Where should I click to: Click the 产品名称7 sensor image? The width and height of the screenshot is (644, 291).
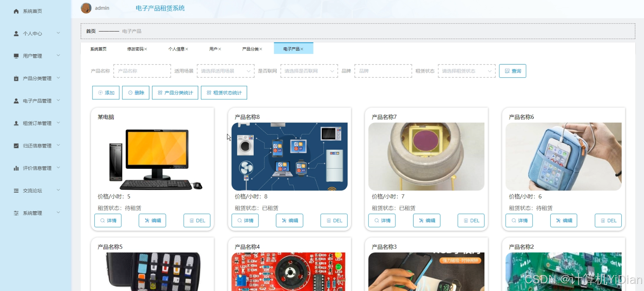pos(426,157)
